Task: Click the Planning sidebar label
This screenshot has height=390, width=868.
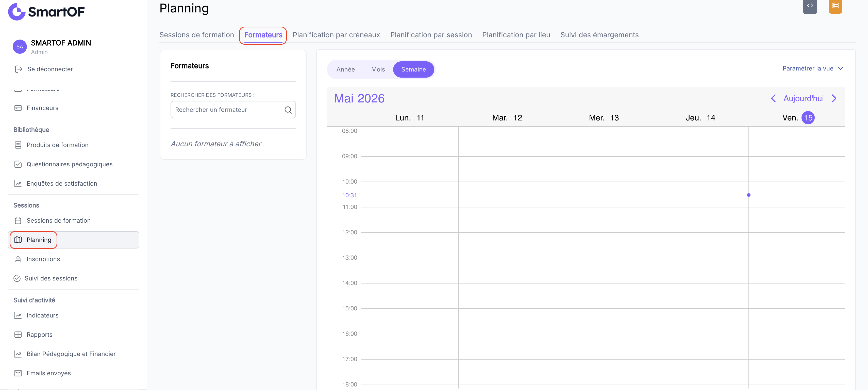Action: [39, 240]
